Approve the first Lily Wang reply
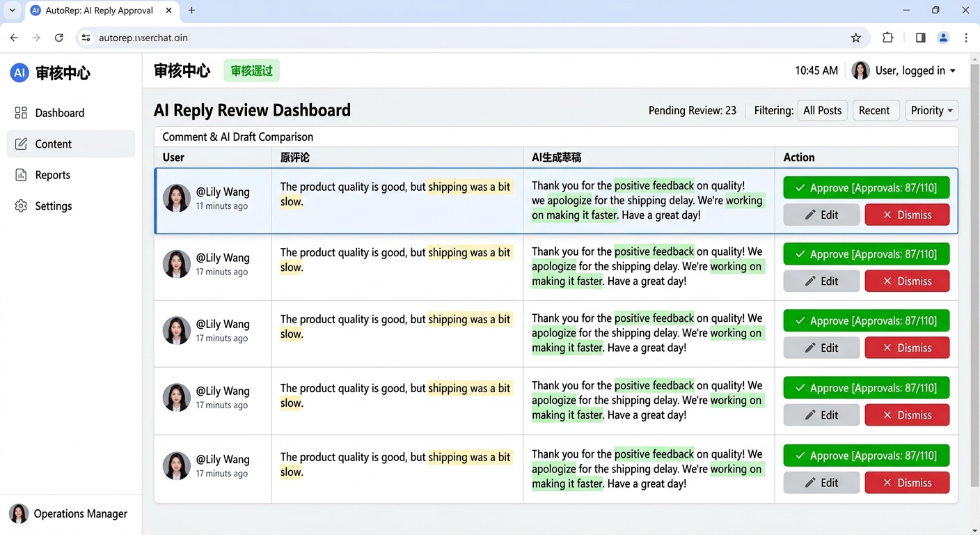 click(x=866, y=188)
